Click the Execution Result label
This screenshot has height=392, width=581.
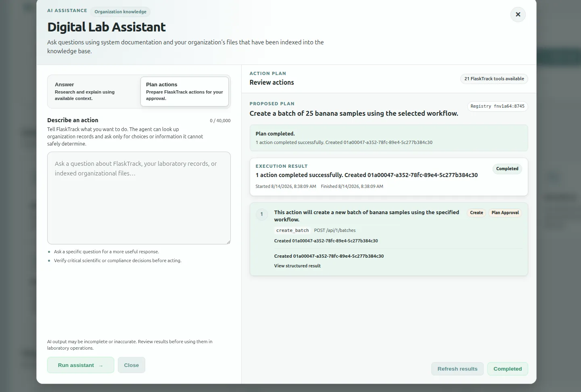coord(282,166)
